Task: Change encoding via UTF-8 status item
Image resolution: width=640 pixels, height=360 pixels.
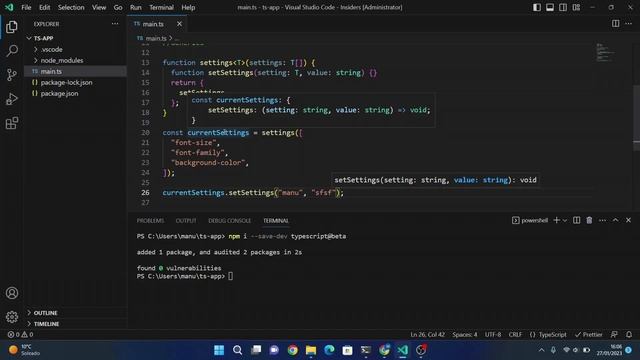Action: pyautogui.click(x=493, y=334)
